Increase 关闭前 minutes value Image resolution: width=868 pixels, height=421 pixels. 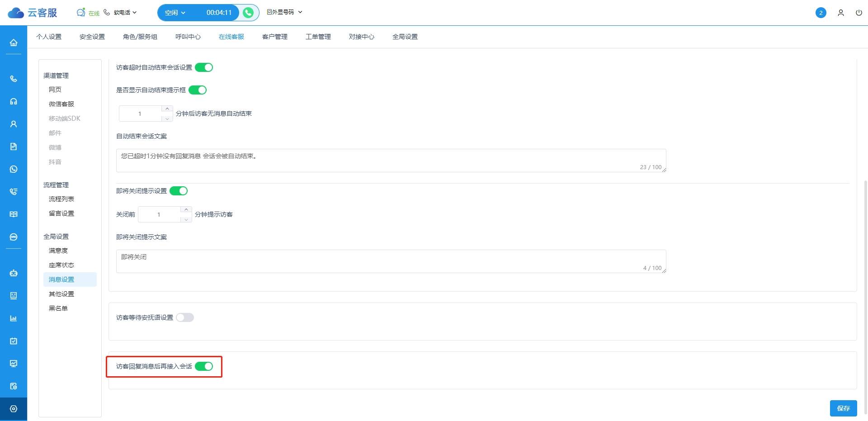(186, 210)
